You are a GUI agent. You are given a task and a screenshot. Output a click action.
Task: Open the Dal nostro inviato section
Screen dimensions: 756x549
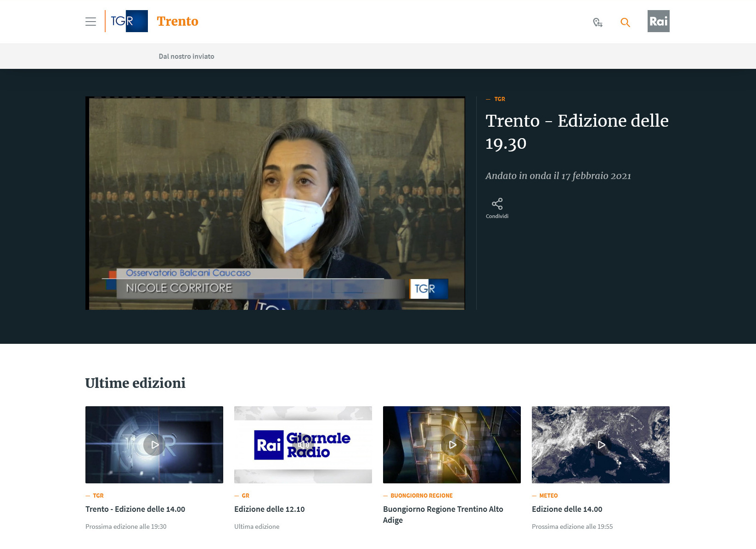186,56
